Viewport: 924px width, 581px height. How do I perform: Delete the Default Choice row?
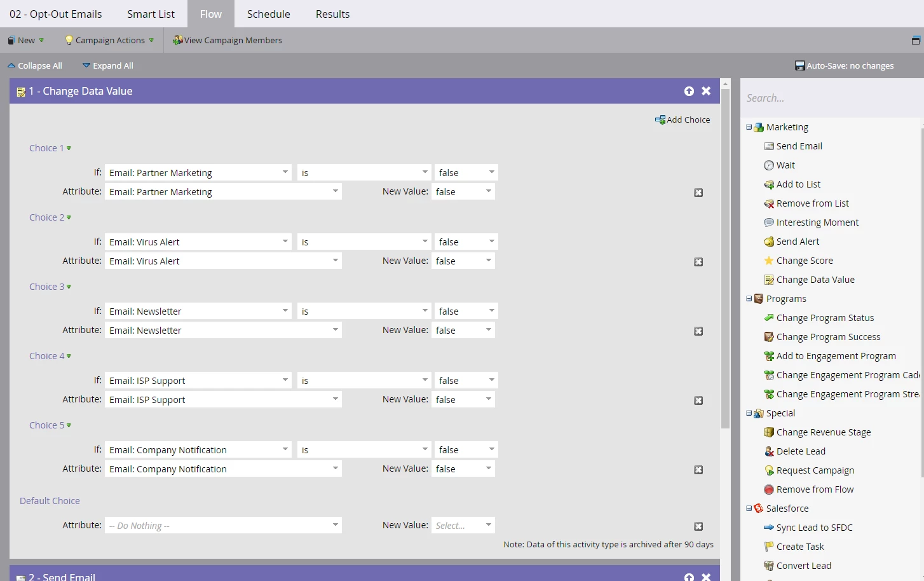tap(698, 526)
